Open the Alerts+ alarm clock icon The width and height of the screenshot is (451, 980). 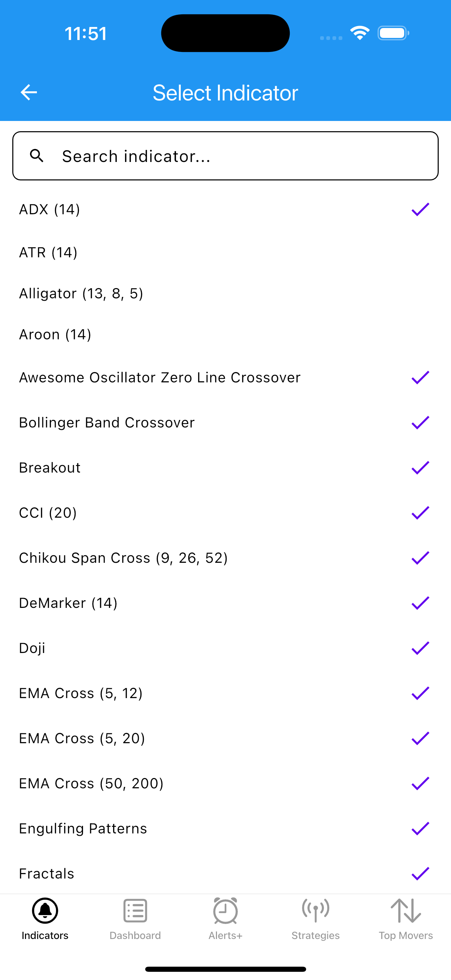225,911
